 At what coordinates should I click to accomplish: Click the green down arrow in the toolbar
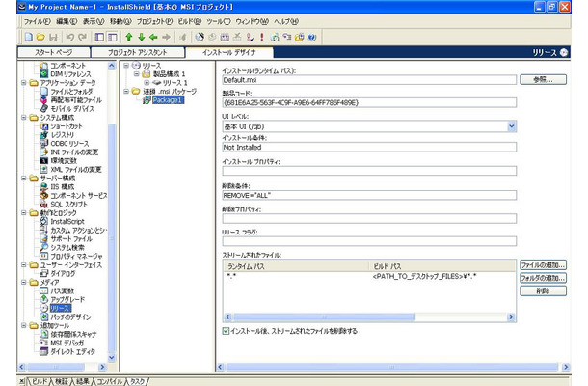click(142, 38)
